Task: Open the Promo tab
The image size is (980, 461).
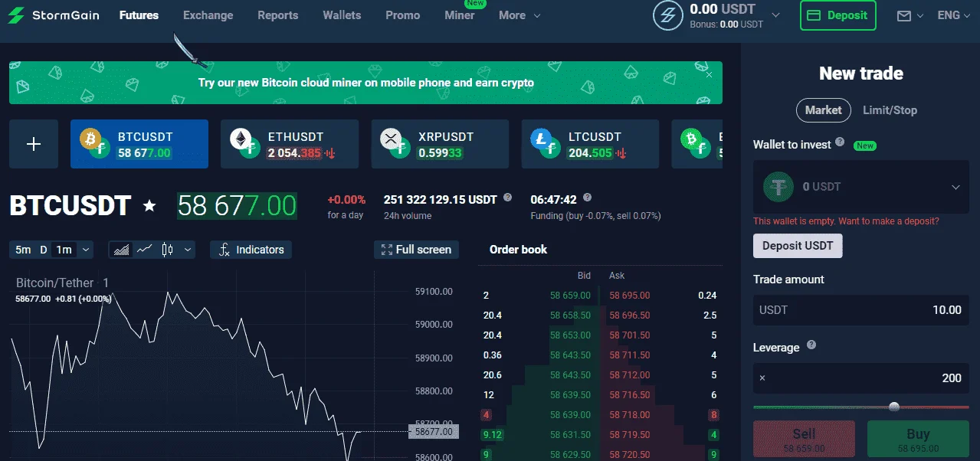Action: pyautogui.click(x=402, y=15)
